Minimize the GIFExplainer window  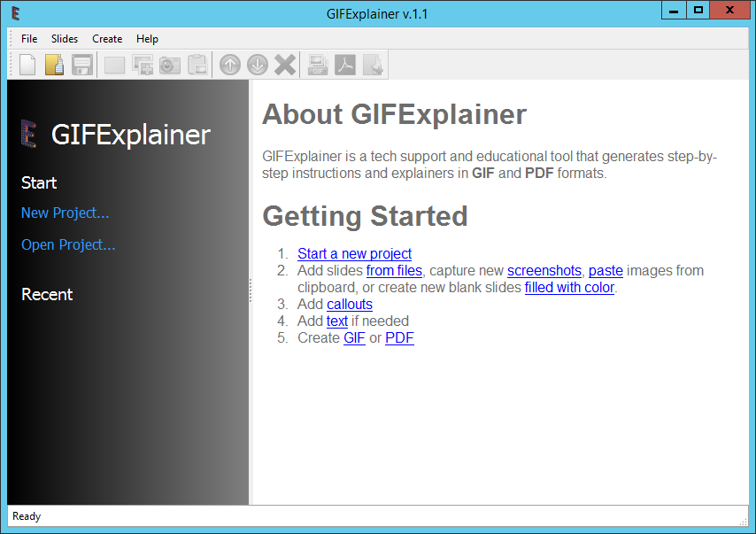click(x=674, y=10)
